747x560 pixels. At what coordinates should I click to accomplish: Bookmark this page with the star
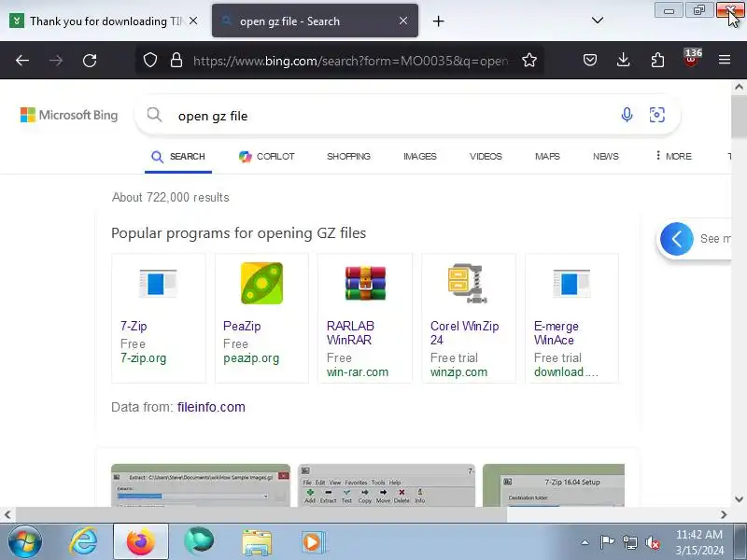tap(529, 60)
